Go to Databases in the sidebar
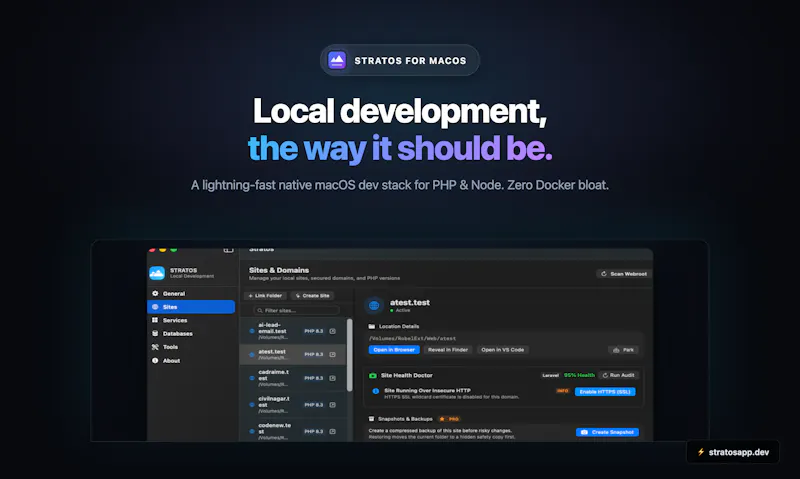The height and width of the screenshot is (479, 800). [191, 333]
